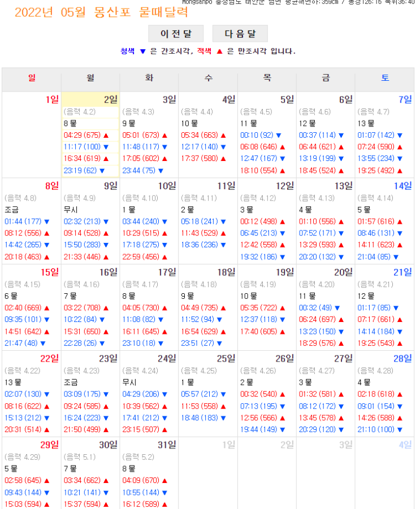Screen dimensions: 420x509
Task: Click blue triangle next to 00:10 (92)
Action: 278,136
